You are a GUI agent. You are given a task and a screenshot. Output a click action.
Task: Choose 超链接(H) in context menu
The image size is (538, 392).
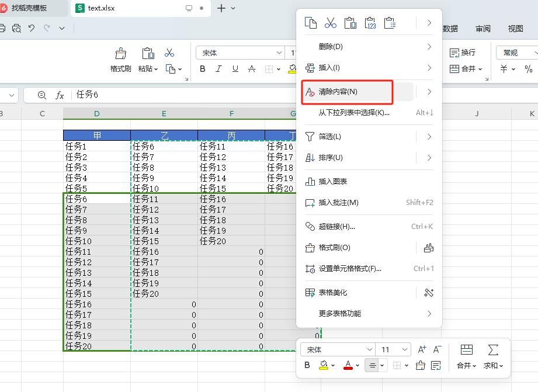coord(369,227)
